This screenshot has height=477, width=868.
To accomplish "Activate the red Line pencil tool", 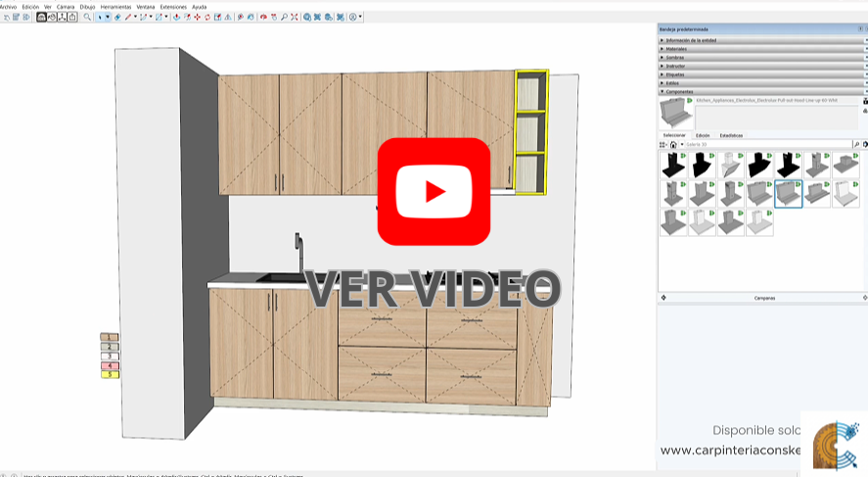I will click(128, 18).
